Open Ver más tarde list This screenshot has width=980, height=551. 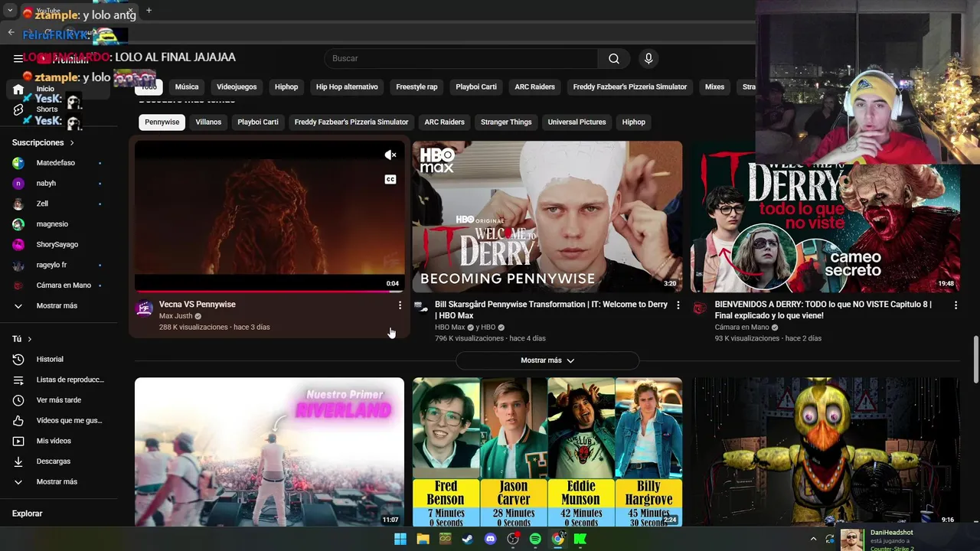[59, 400]
